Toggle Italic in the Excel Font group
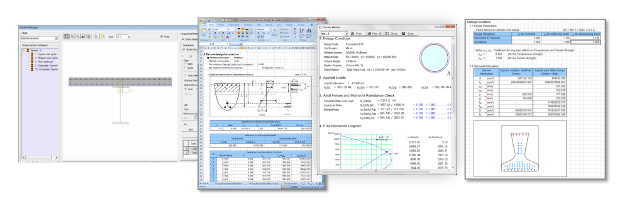Viewport: 644px width, 208px height. pyautogui.click(x=219, y=33)
